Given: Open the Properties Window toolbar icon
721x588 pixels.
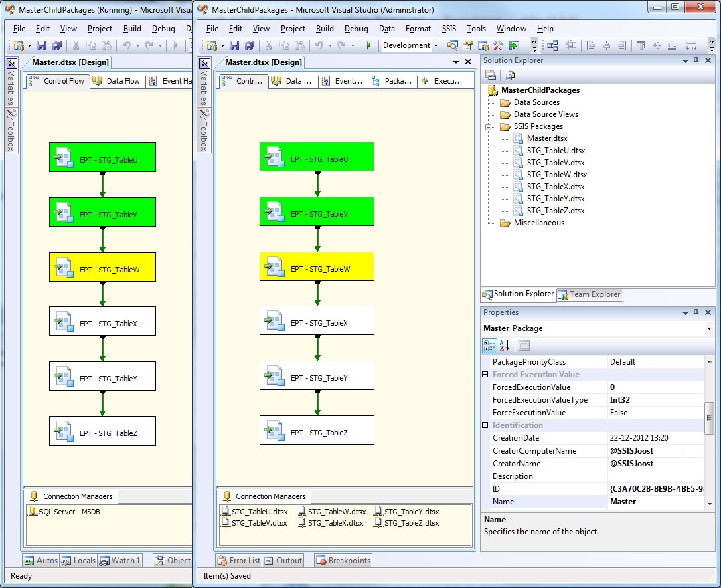Looking at the screenshot, I should (x=468, y=45).
